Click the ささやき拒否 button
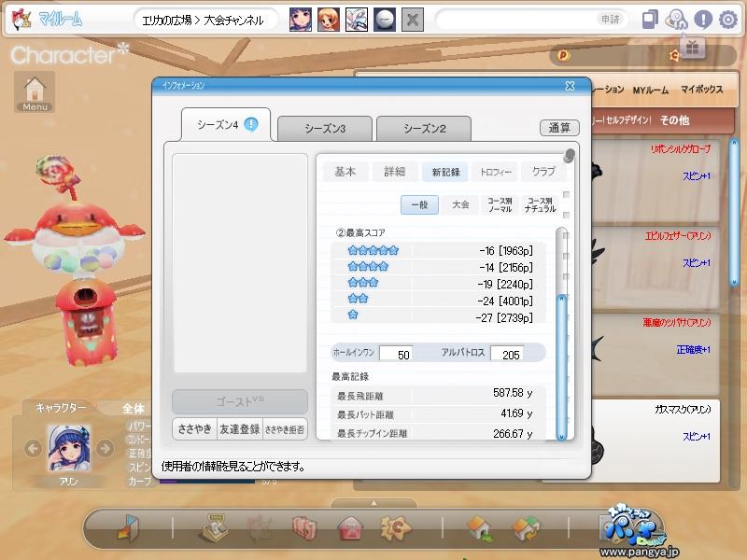The width and height of the screenshot is (747, 560). (x=285, y=429)
